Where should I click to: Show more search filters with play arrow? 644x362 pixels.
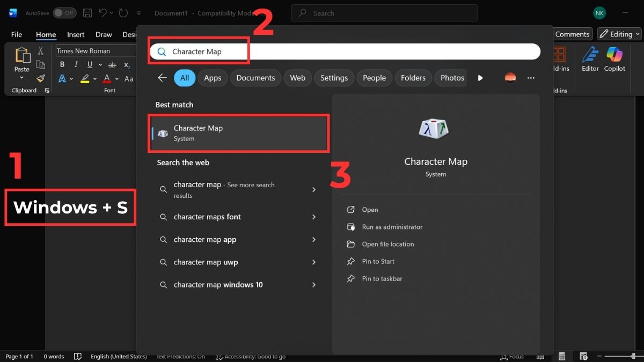pos(480,78)
